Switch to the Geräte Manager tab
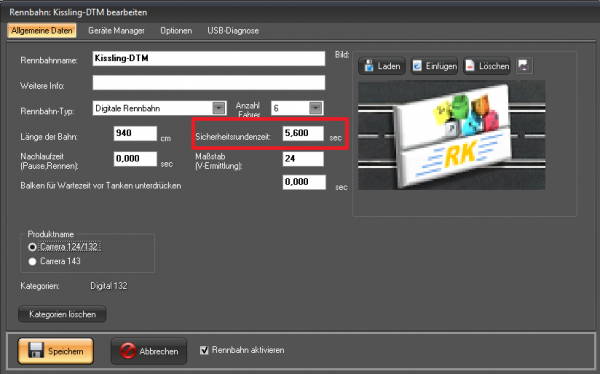 tap(116, 31)
